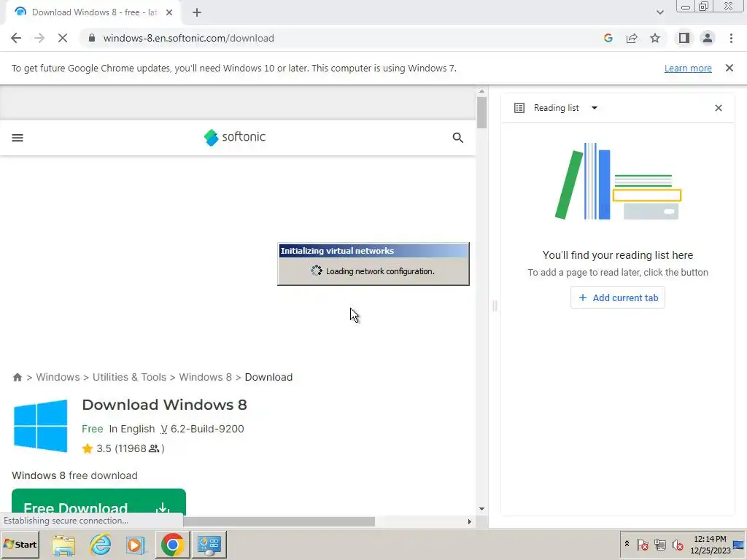Close the Reading list side panel
Image resolution: width=747 pixels, height=560 pixels.
click(719, 108)
